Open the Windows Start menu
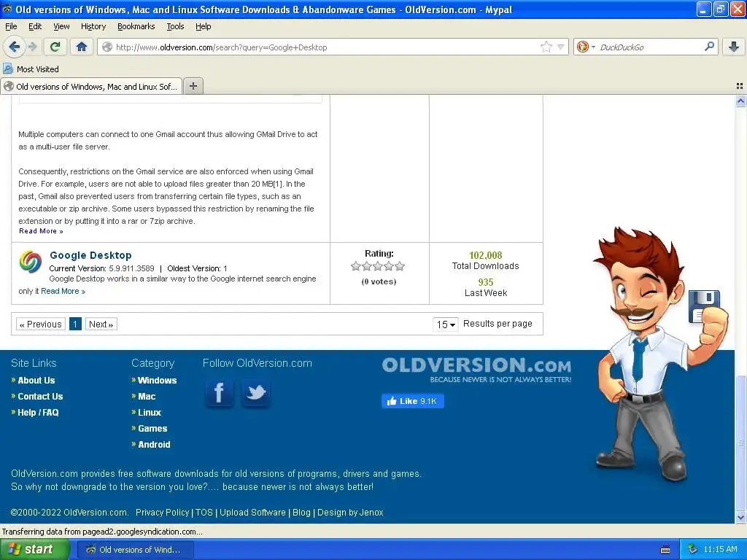This screenshot has width=747, height=560. [34, 549]
